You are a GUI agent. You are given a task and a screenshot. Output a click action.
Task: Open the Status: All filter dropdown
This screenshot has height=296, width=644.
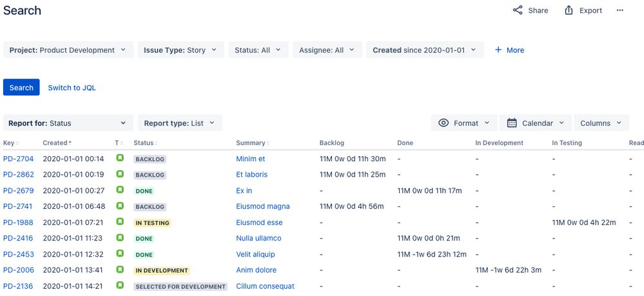point(259,50)
